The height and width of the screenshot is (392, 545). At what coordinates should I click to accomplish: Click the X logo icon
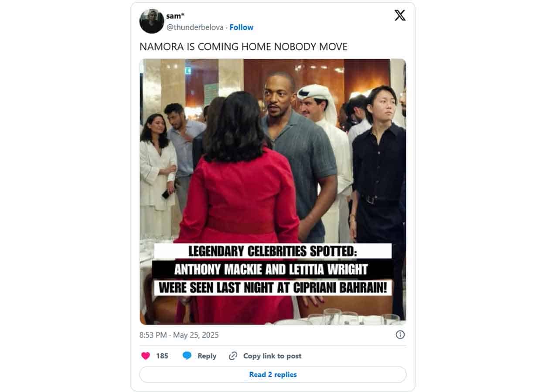point(399,15)
